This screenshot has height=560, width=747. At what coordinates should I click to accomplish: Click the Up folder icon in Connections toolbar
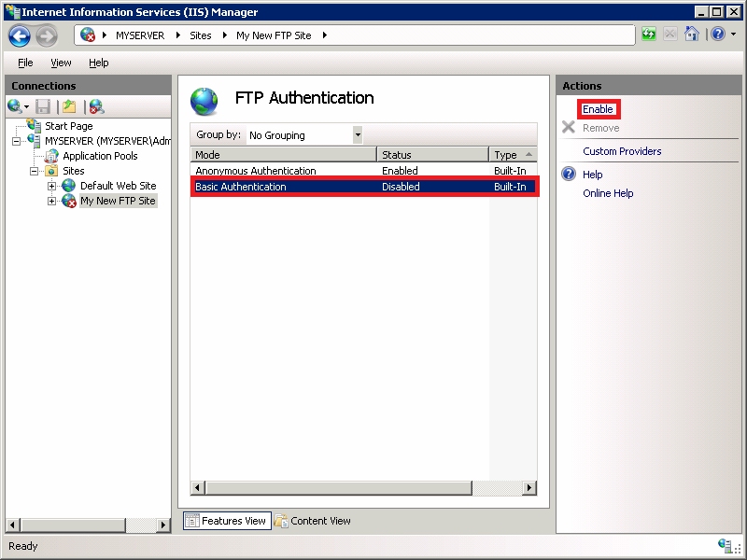point(69,106)
